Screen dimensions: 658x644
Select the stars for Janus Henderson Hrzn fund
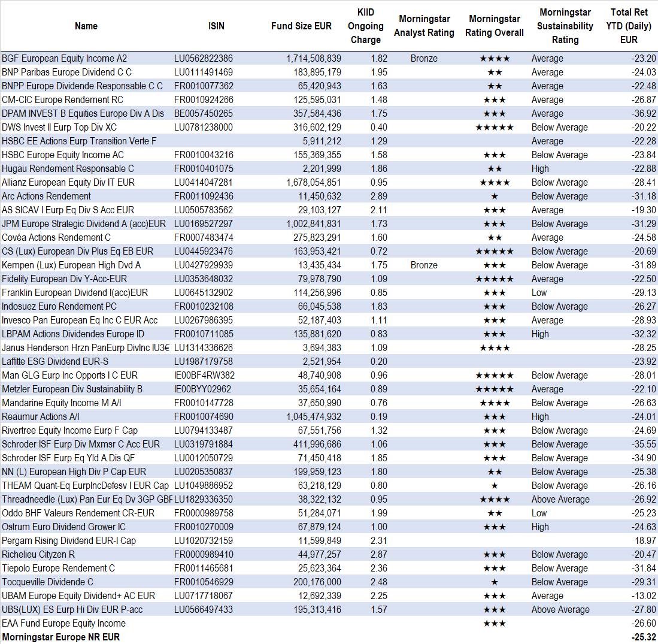tap(494, 348)
